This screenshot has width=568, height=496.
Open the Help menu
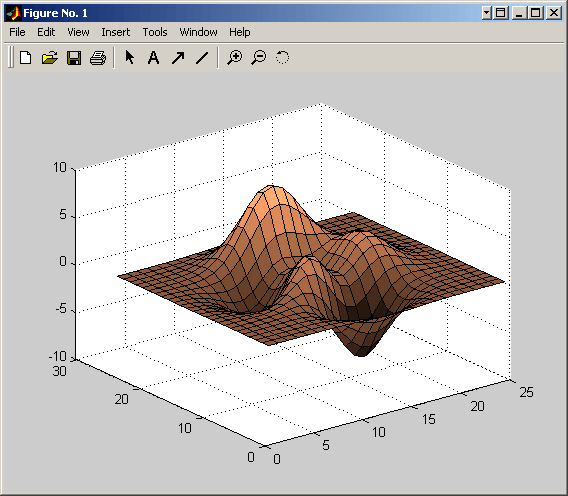(x=239, y=32)
